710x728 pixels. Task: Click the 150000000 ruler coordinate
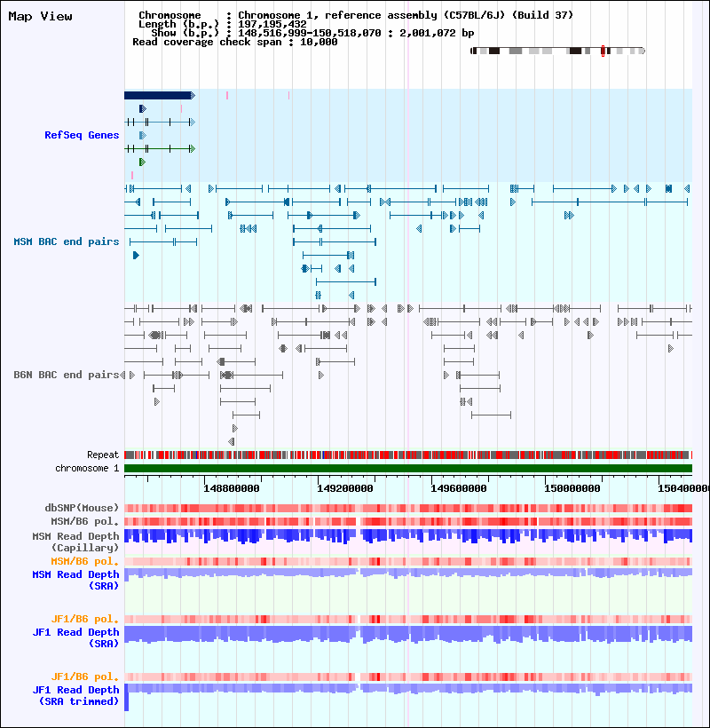point(572,488)
